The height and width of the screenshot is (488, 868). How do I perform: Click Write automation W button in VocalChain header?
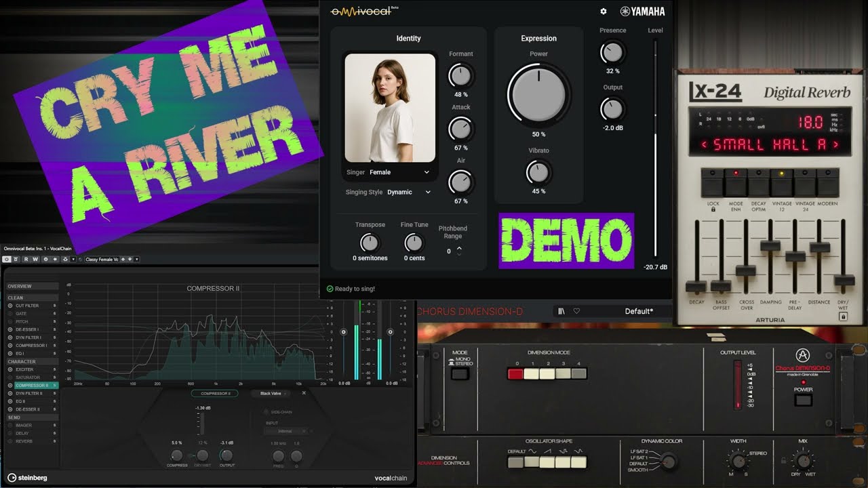(x=35, y=259)
